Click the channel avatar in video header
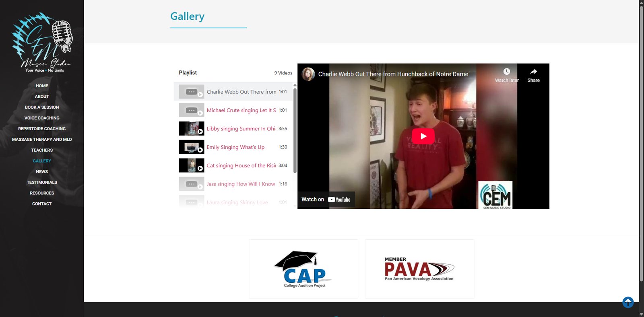This screenshot has height=317, width=644. 308,74
